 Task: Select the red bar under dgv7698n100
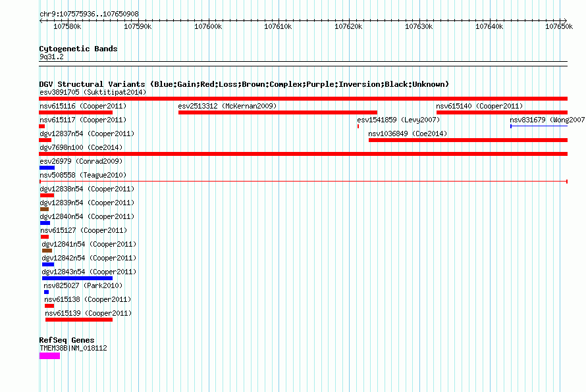303,154
